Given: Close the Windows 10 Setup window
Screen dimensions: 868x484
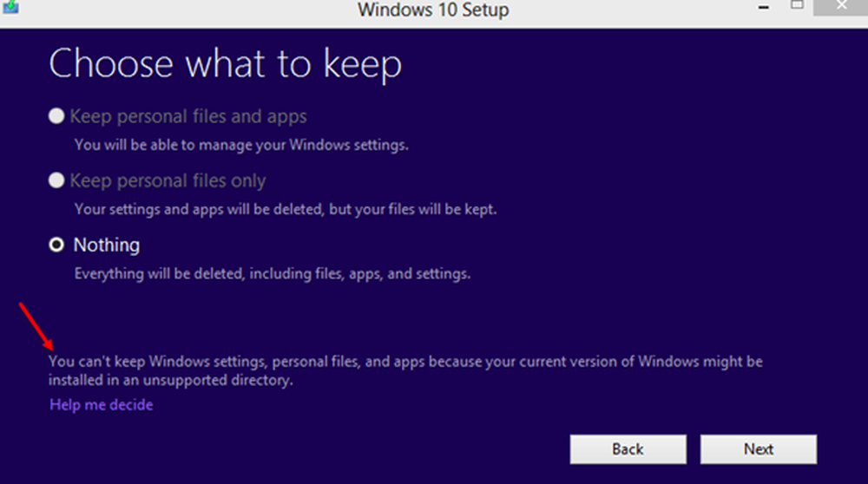Looking at the screenshot, I should pos(841,6).
